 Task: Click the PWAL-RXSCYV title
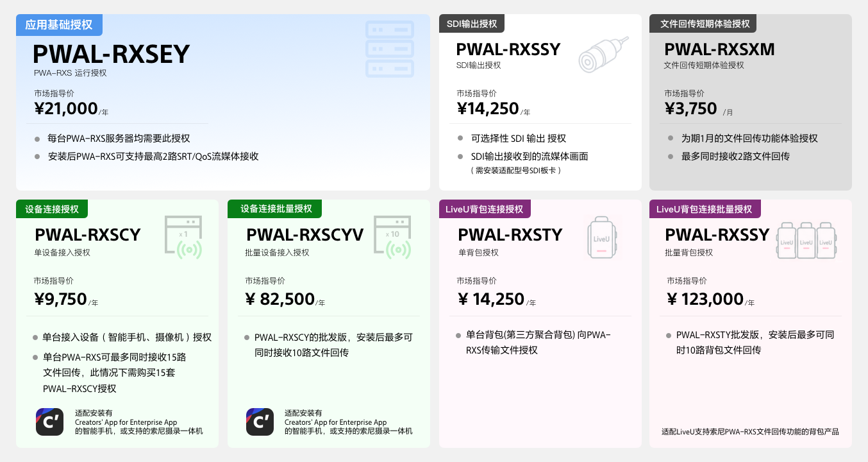point(305,235)
